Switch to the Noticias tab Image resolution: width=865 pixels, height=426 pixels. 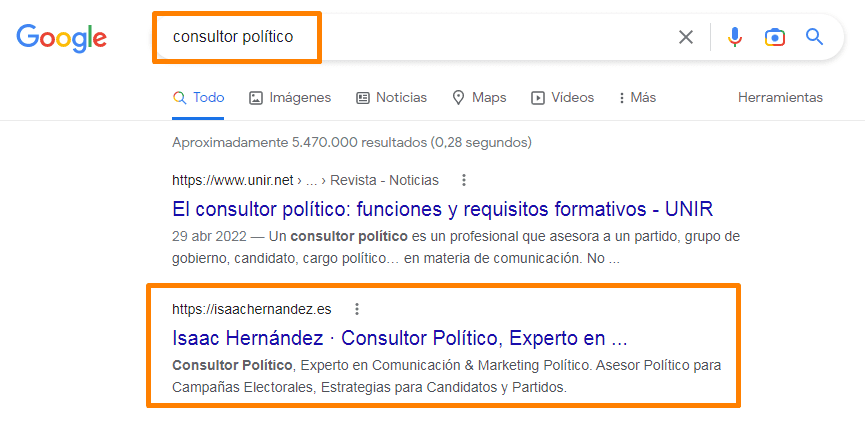(391, 98)
